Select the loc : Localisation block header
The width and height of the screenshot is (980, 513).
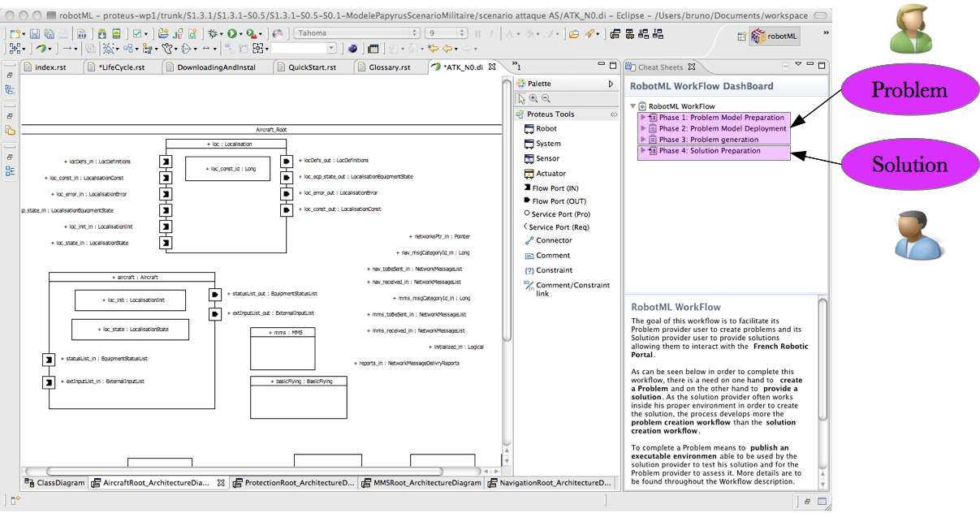click(227, 144)
